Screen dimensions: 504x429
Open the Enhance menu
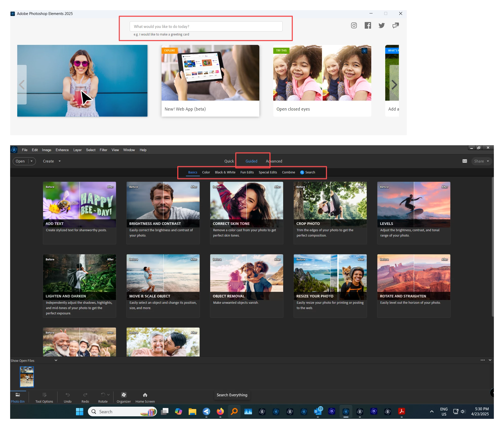coord(62,150)
